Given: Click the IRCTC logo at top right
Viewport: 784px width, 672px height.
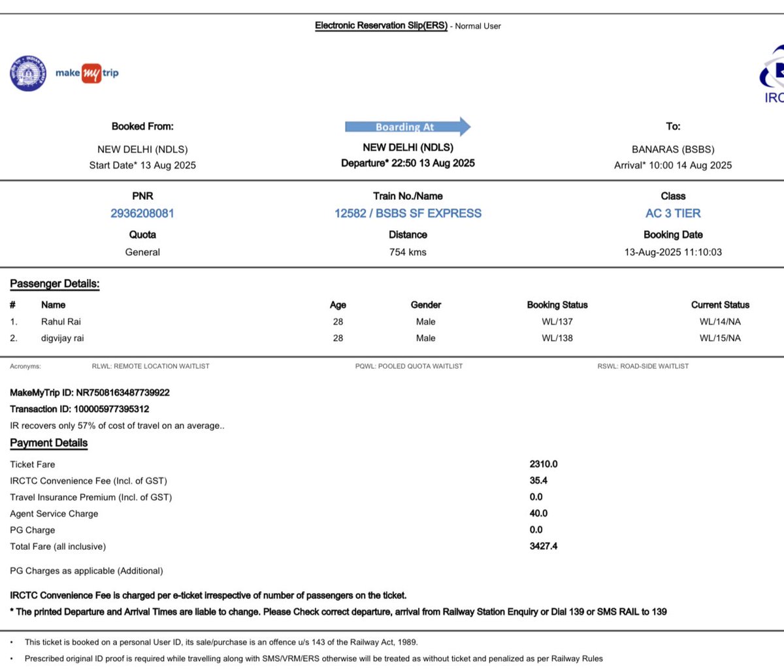Looking at the screenshot, I should click(772, 74).
